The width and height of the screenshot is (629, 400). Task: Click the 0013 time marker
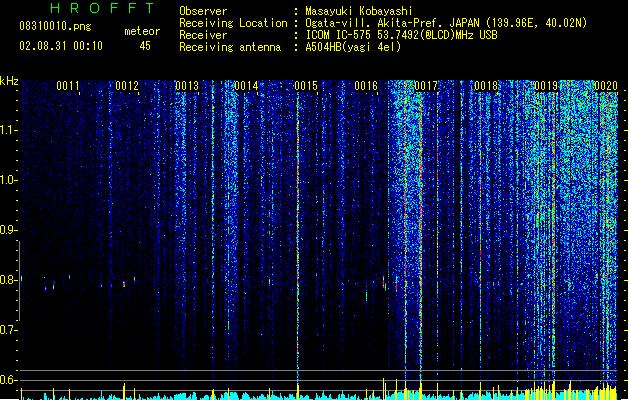[187, 86]
